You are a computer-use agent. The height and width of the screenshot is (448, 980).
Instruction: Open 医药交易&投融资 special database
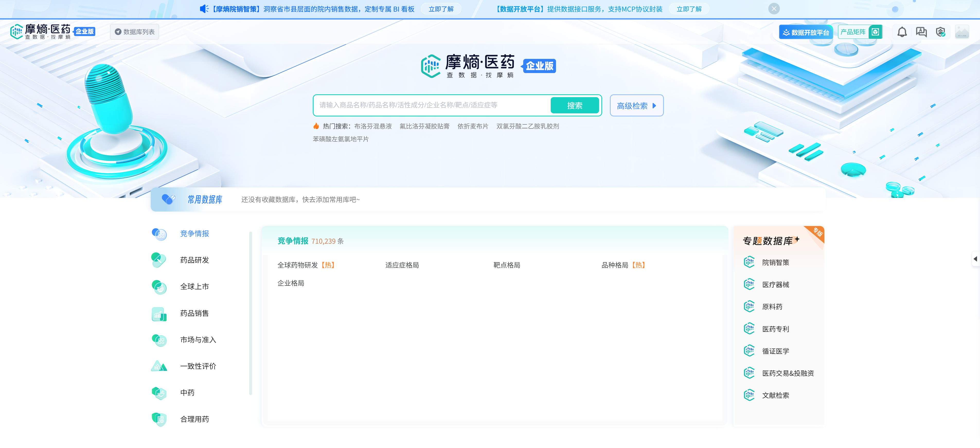coord(788,373)
